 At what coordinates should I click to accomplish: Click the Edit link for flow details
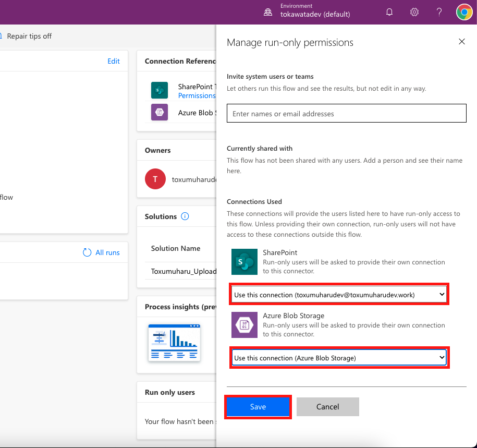pyautogui.click(x=113, y=60)
